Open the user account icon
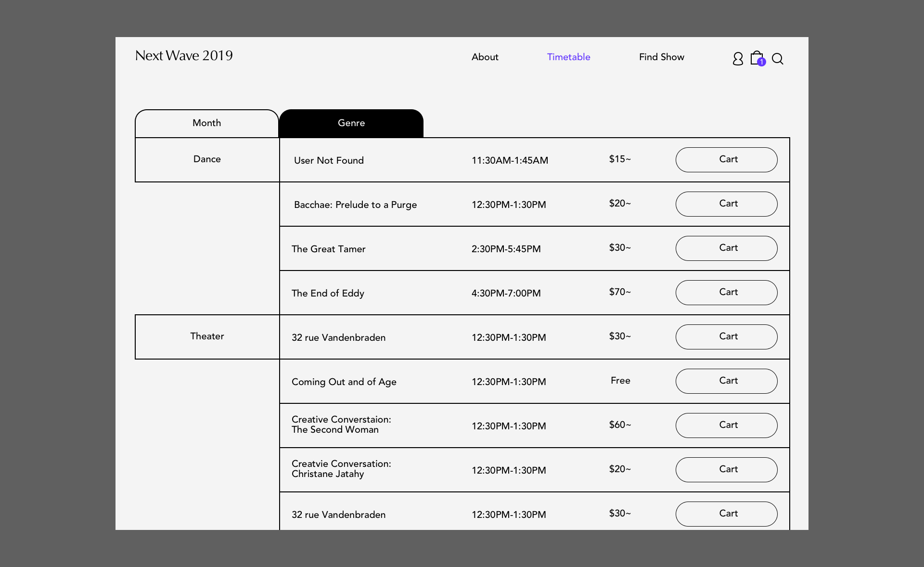This screenshot has height=567, width=924. coord(737,59)
